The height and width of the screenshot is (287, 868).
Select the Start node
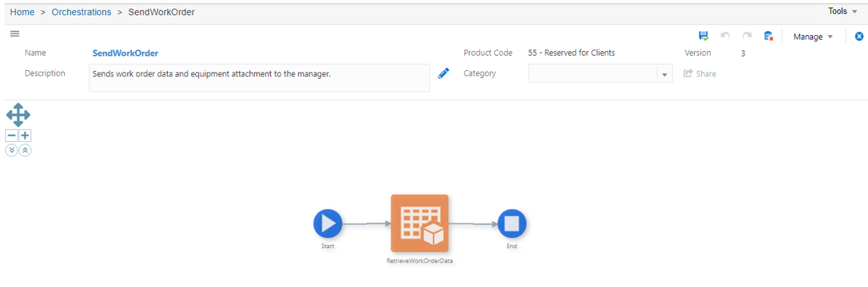pyautogui.click(x=328, y=224)
